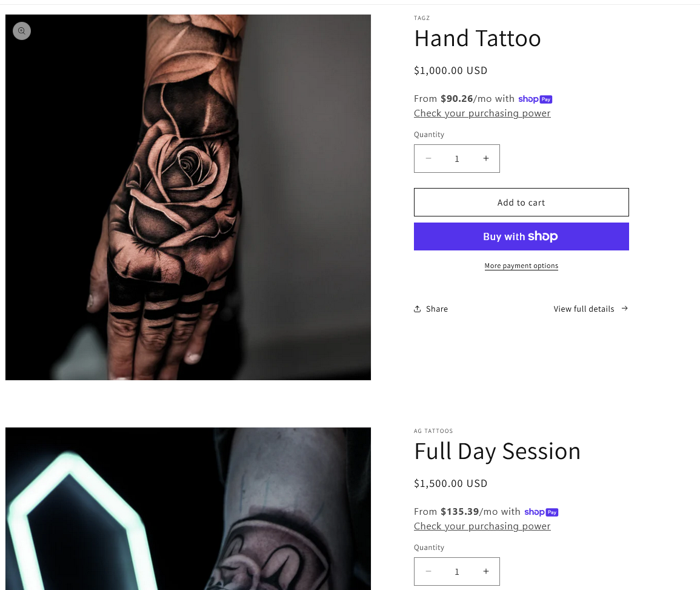The height and width of the screenshot is (590, 700).
Task: Check your purchasing power for Full Day Session
Action: [482, 526]
